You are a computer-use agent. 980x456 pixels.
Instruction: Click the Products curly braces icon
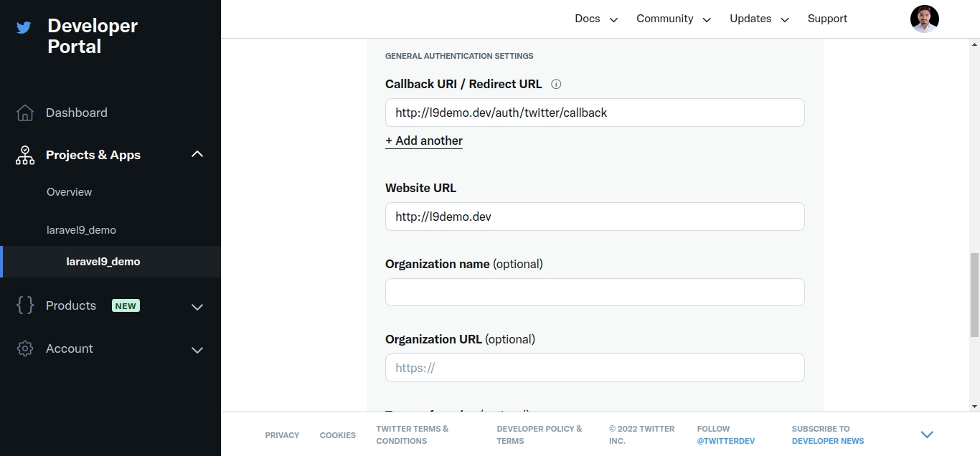[25, 305]
